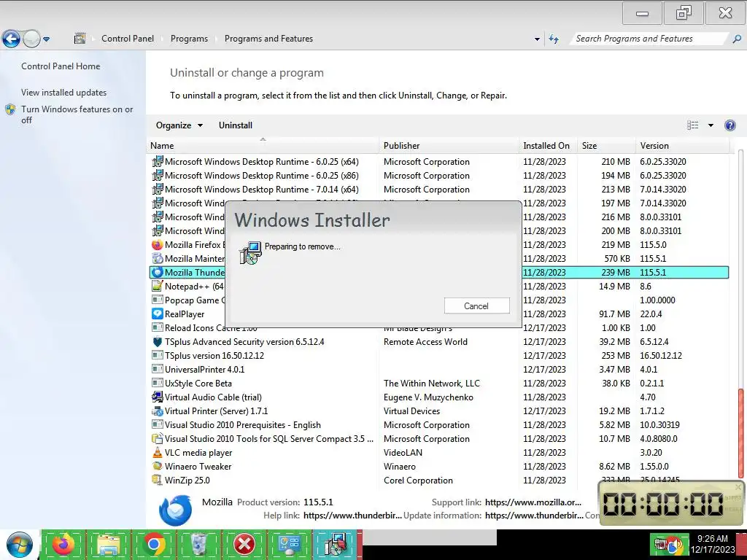Click the Forward navigation arrow

click(31, 39)
